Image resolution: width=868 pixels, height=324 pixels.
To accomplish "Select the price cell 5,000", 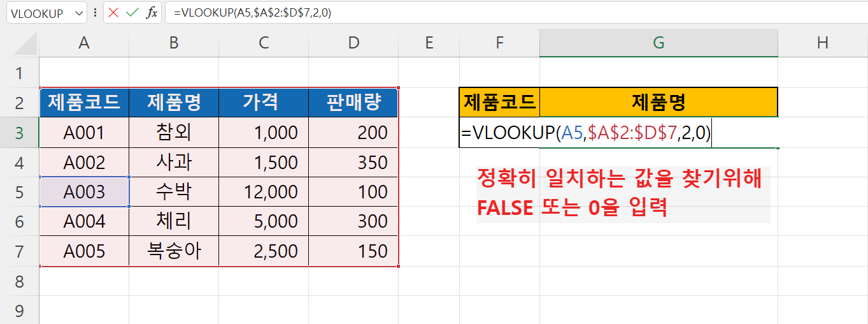I will 264,221.
